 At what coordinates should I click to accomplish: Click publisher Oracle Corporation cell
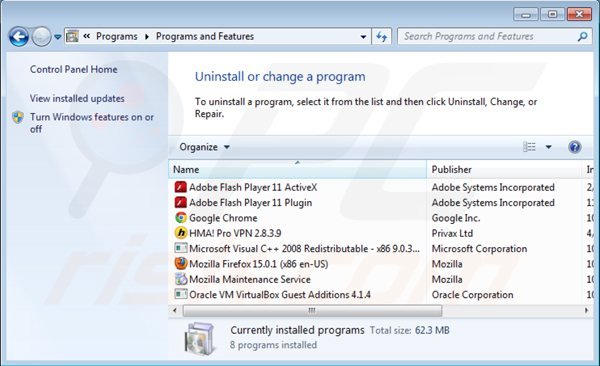coord(473,295)
